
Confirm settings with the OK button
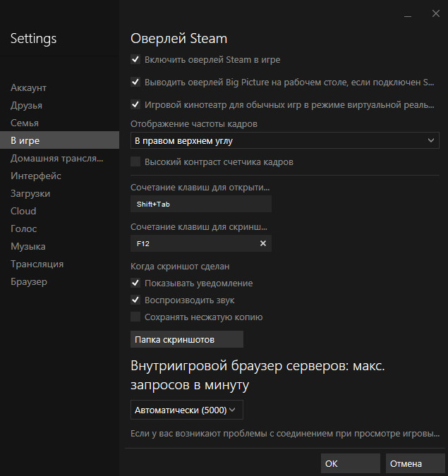pos(350,463)
